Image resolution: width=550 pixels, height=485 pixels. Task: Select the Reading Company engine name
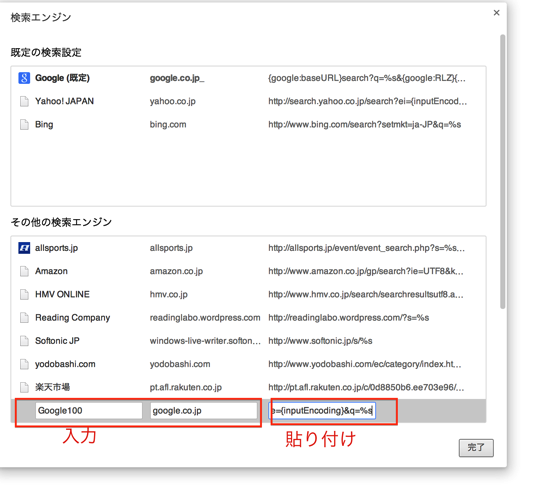point(73,317)
